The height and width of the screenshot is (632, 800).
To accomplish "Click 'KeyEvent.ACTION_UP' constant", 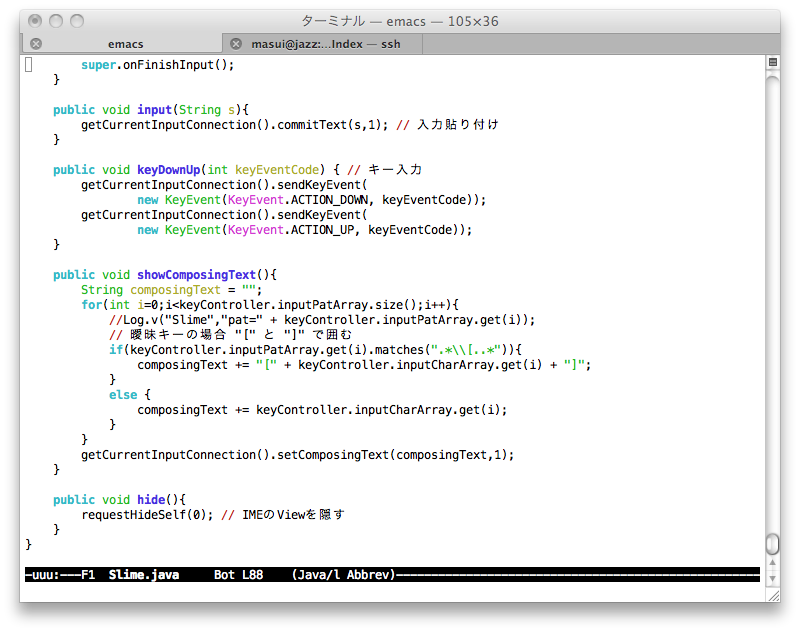I will click(x=293, y=230).
